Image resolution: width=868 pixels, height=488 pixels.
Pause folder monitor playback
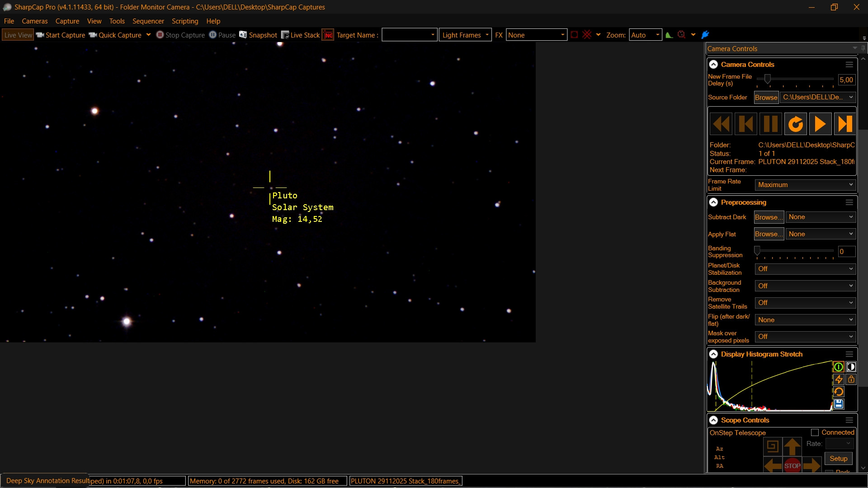point(771,124)
